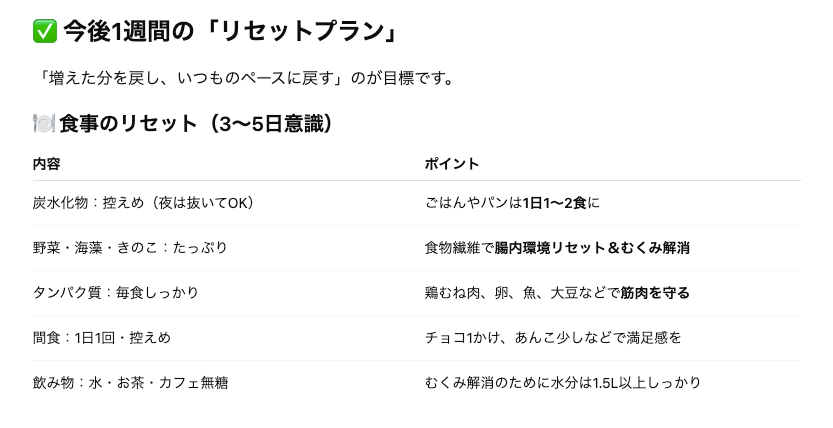Click the 炭水化物：控えめ table cell
The height and width of the screenshot is (428, 833).
143,203
